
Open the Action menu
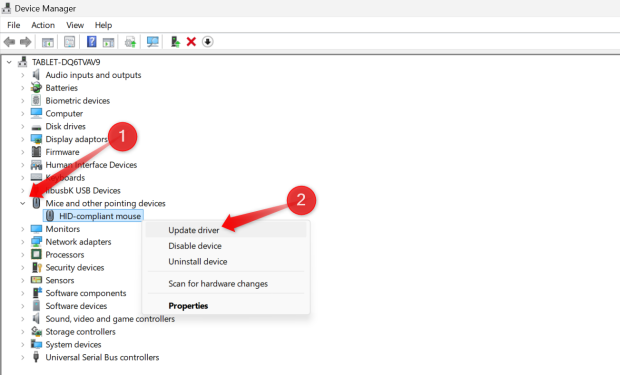43,25
